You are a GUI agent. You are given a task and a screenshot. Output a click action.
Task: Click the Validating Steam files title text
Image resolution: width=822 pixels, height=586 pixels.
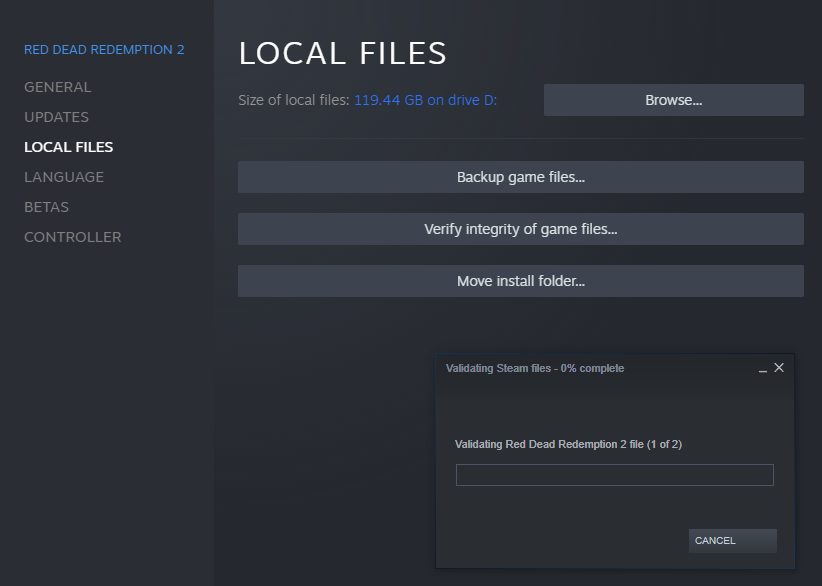(x=535, y=368)
